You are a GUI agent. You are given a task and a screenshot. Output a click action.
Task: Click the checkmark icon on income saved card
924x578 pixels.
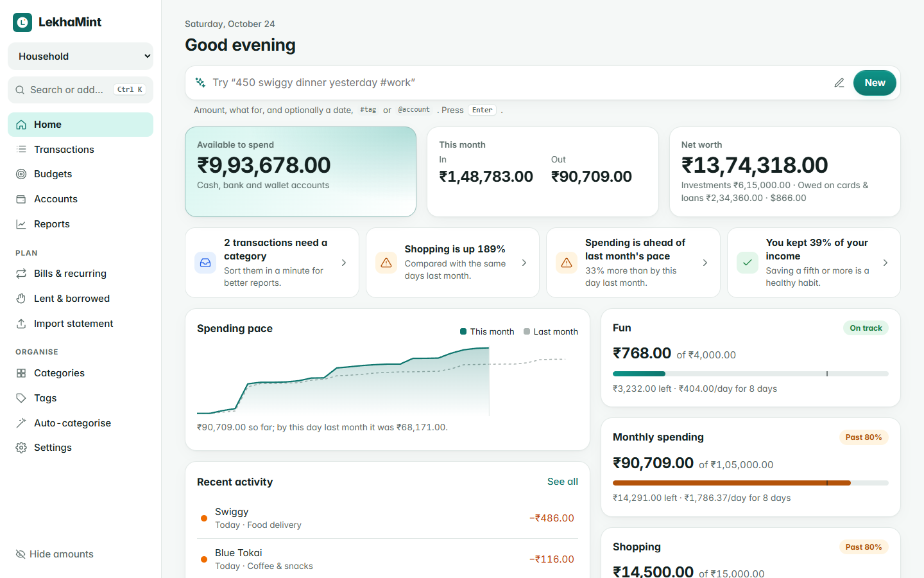coord(748,263)
